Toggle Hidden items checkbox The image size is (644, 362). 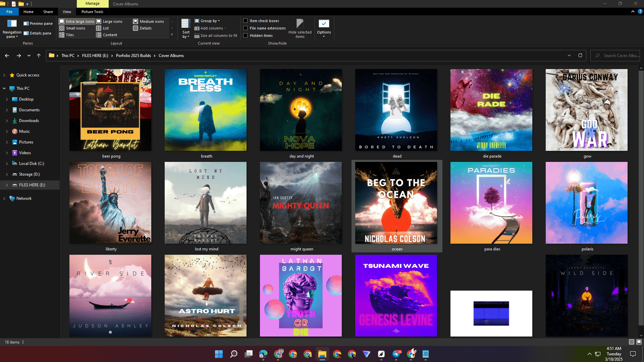click(246, 36)
